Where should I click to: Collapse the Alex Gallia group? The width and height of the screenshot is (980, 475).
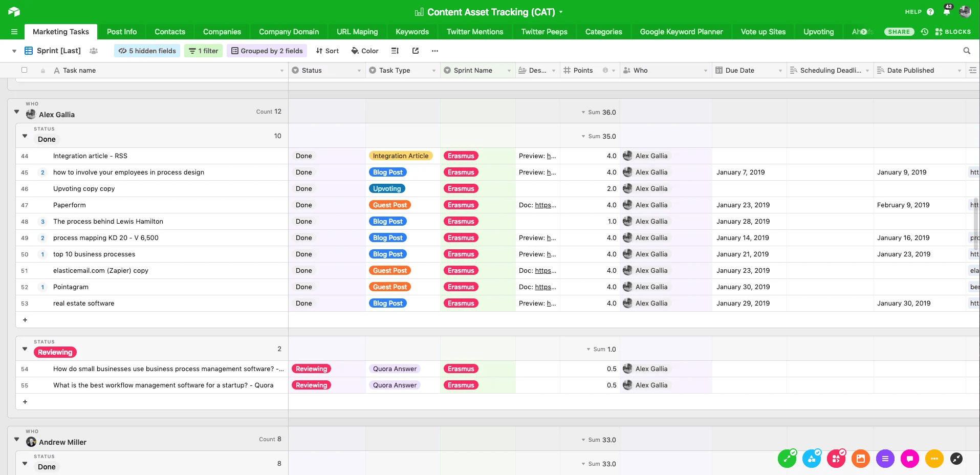click(16, 112)
